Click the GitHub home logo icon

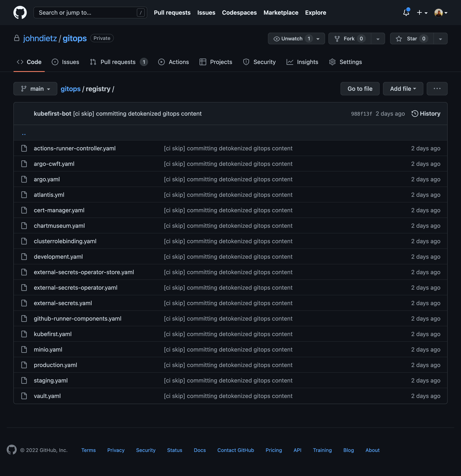20,12
